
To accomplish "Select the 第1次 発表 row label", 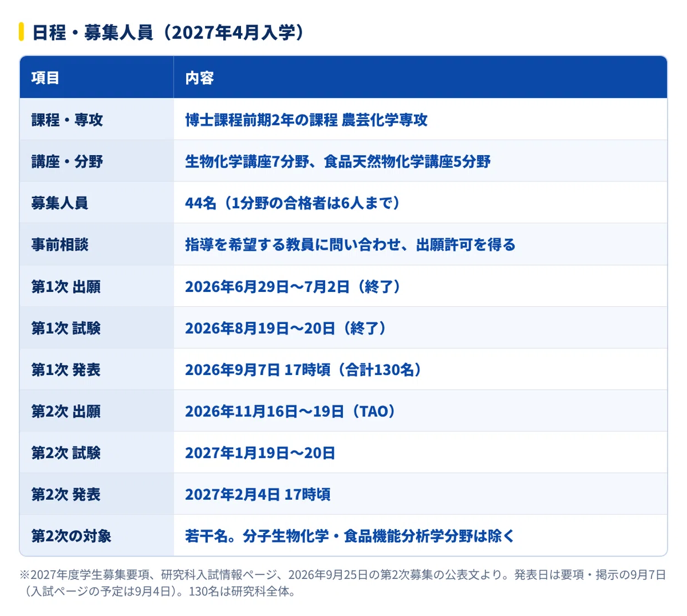I will pos(66,369).
